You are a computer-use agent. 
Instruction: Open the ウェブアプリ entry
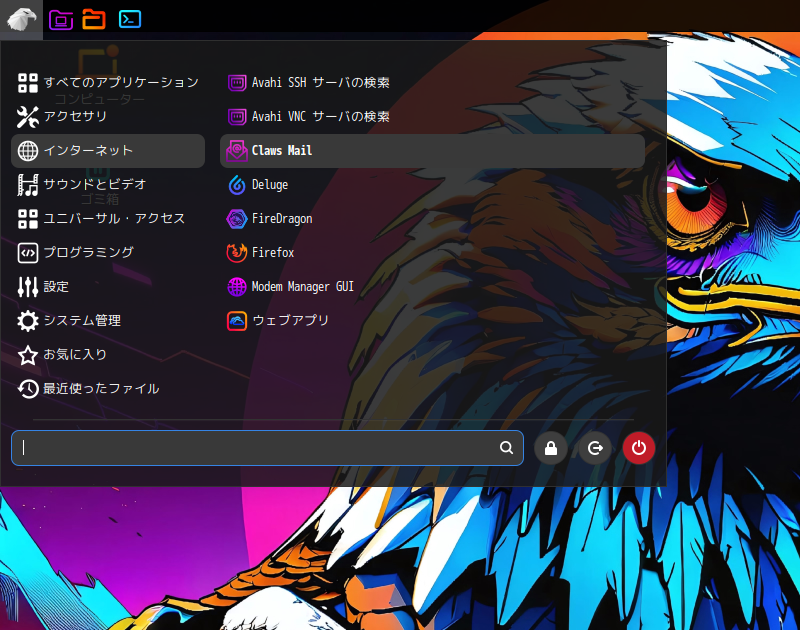point(432,321)
